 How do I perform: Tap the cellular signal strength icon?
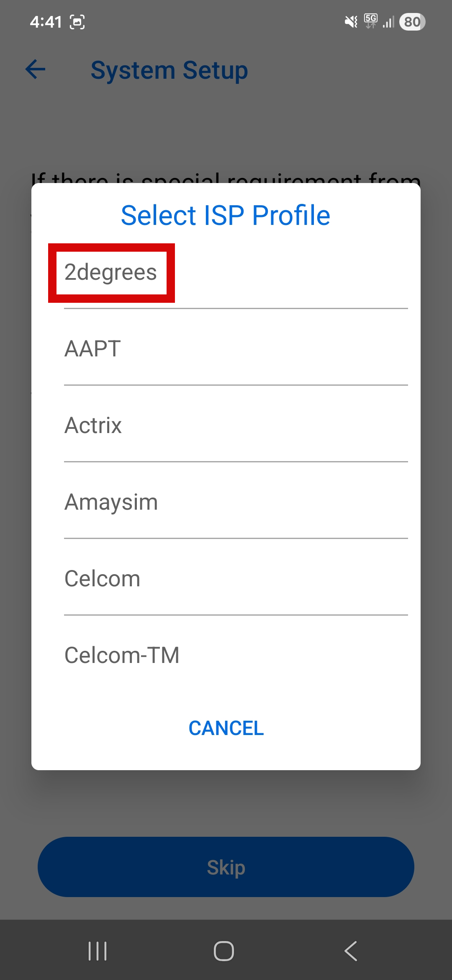[x=388, y=22]
